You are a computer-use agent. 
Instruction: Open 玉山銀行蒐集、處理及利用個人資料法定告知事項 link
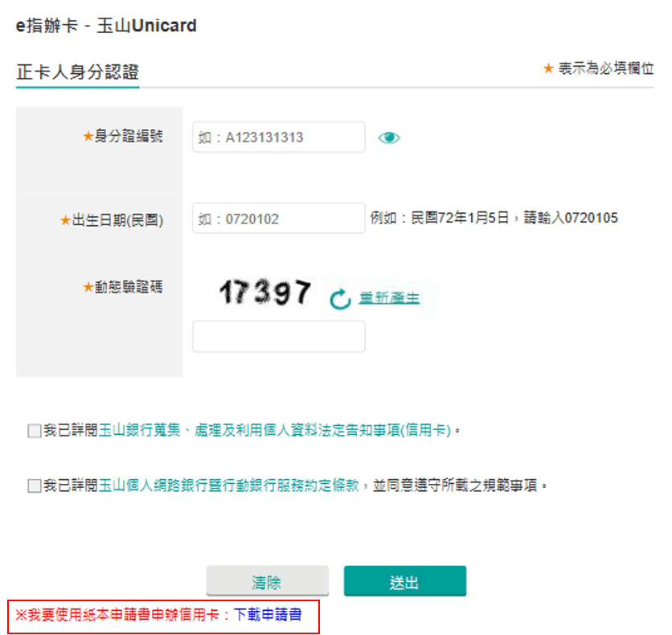pos(274,431)
